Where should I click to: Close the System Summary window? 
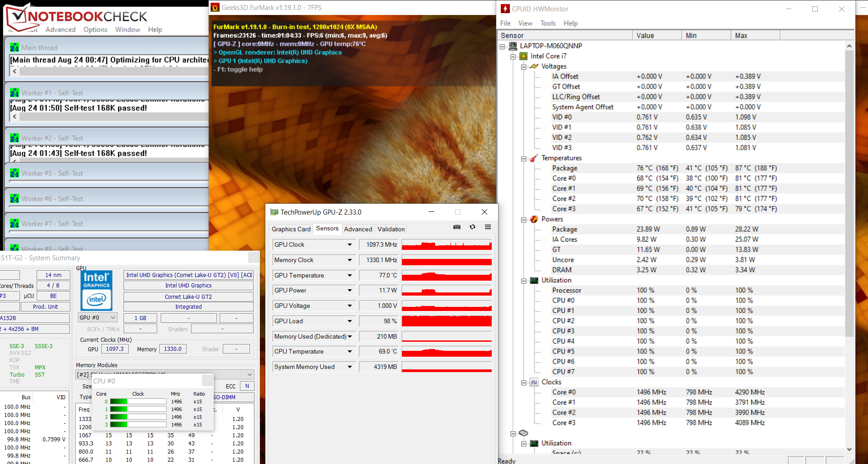(x=254, y=258)
